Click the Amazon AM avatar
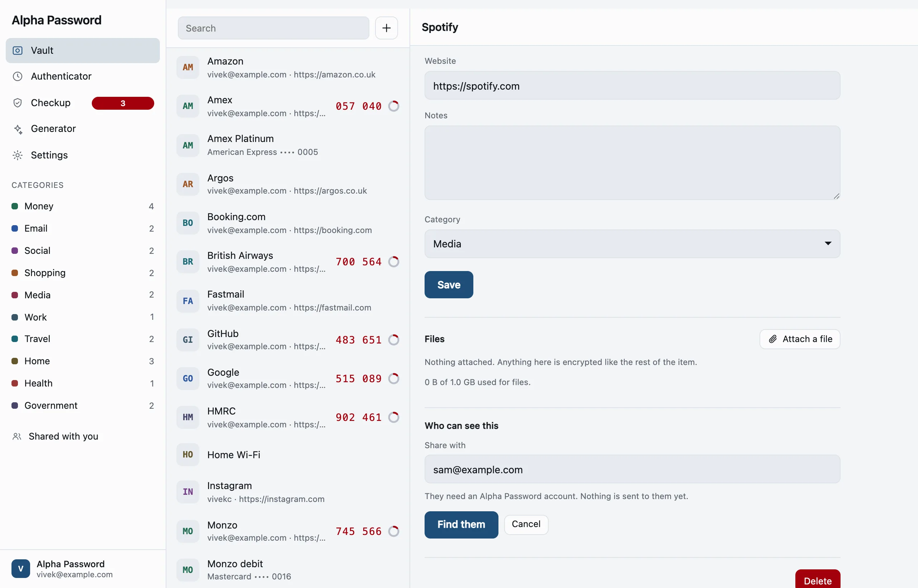Image resolution: width=918 pixels, height=588 pixels. 188,67
